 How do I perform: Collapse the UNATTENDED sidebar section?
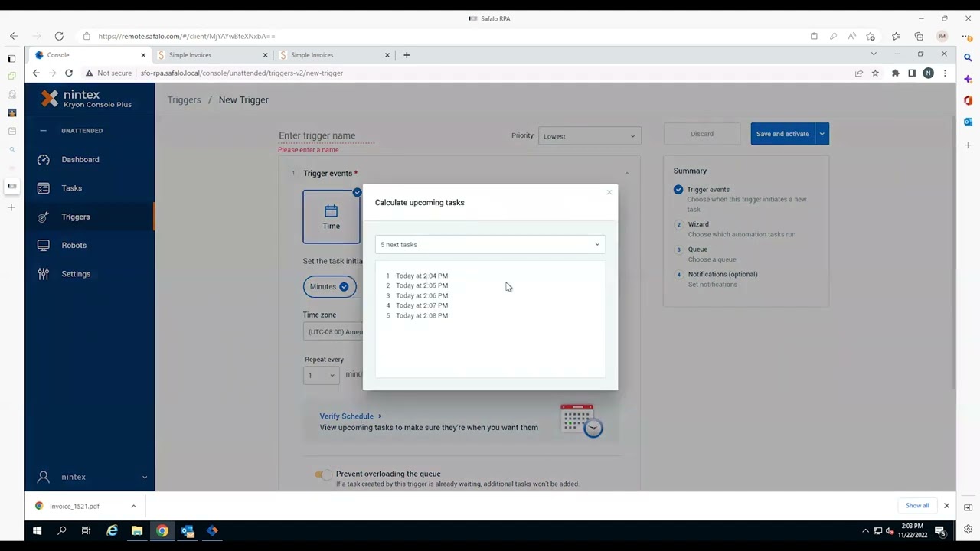[43, 131]
